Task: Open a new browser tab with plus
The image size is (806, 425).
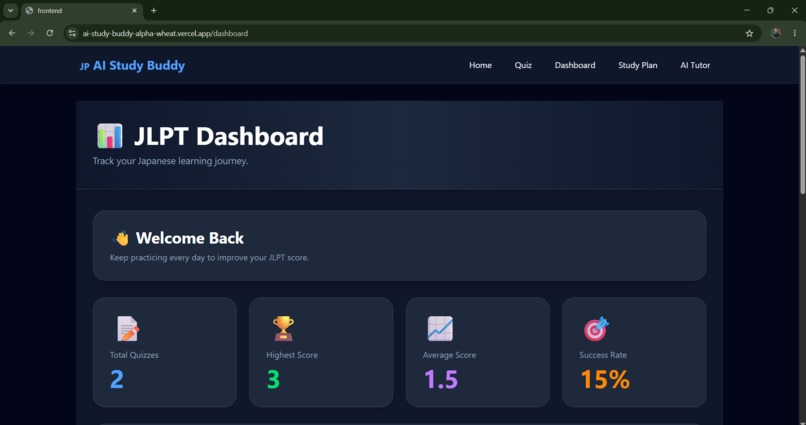Action: [x=154, y=10]
